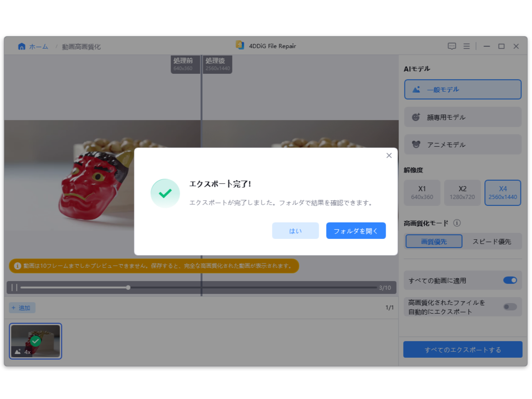Toggle すべての動画に適用 switch
The width and height of the screenshot is (532, 399).
[510, 280]
